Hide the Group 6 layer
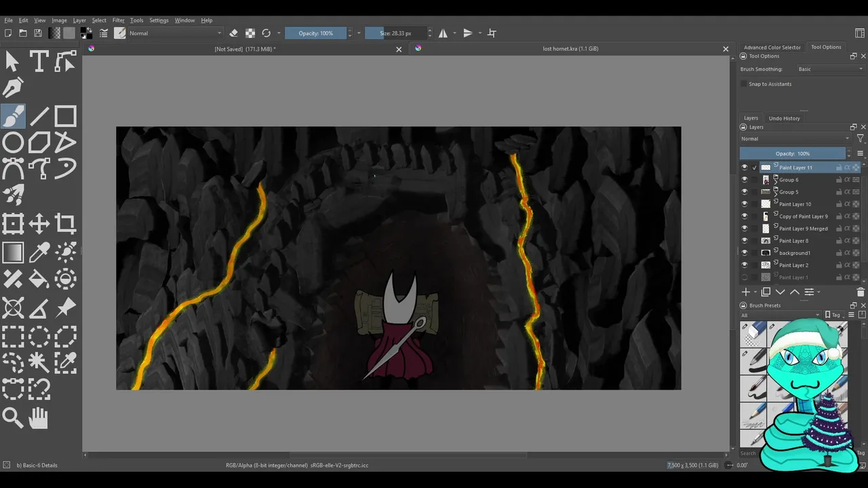This screenshot has width=868, height=488. [x=745, y=180]
